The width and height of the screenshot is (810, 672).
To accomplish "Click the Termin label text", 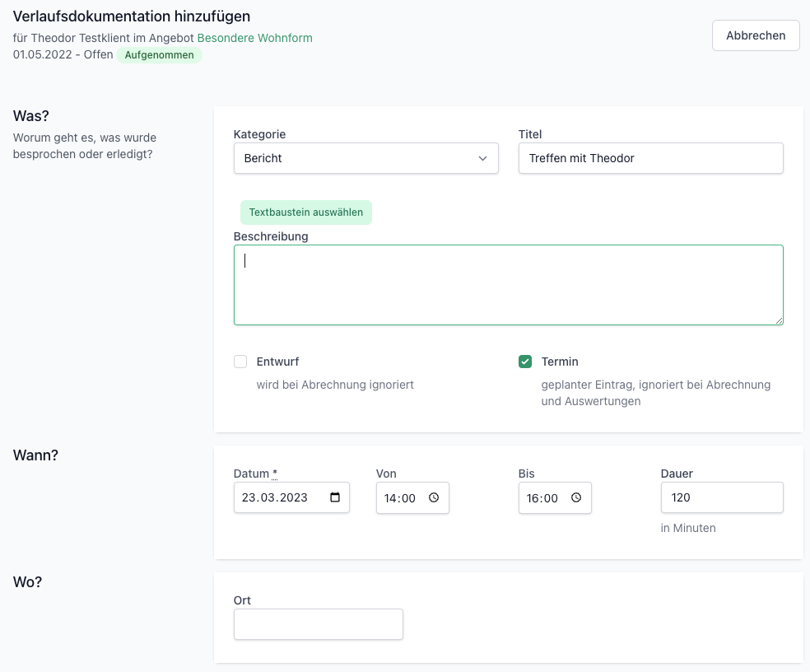I will click(x=560, y=362).
